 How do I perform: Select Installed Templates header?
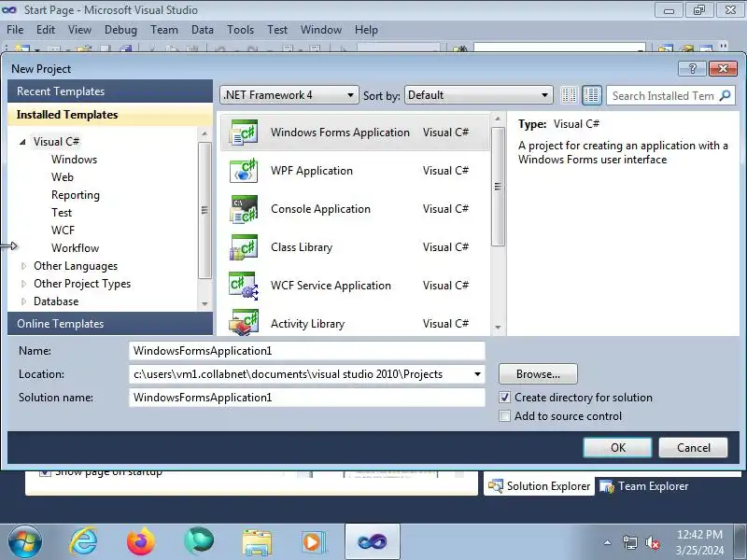point(110,115)
